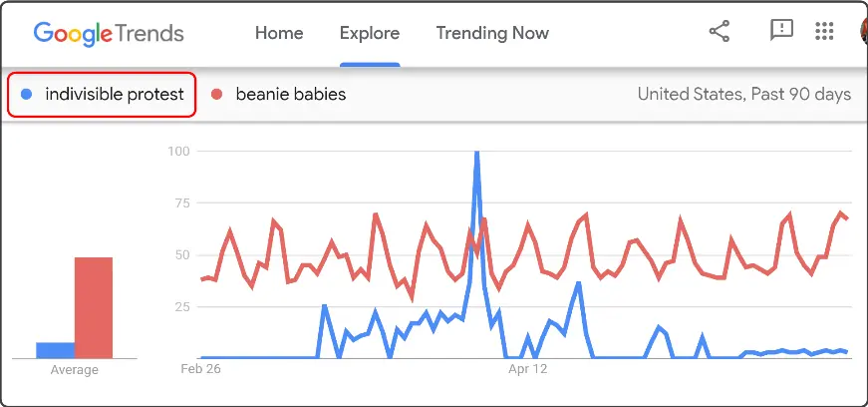
Task: Go to the Home tab
Action: pyautogui.click(x=279, y=33)
